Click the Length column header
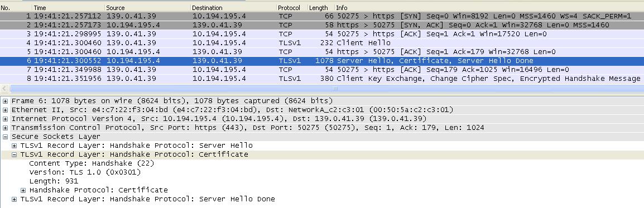The width and height of the screenshot is (644, 208). coord(320,8)
